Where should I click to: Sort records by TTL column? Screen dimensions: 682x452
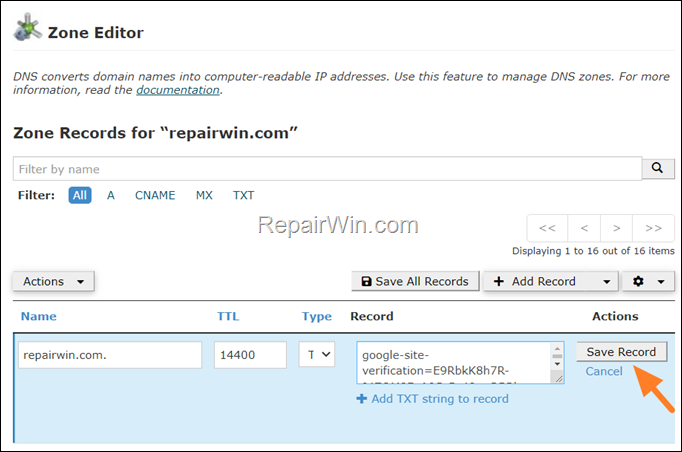[x=228, y=316]
